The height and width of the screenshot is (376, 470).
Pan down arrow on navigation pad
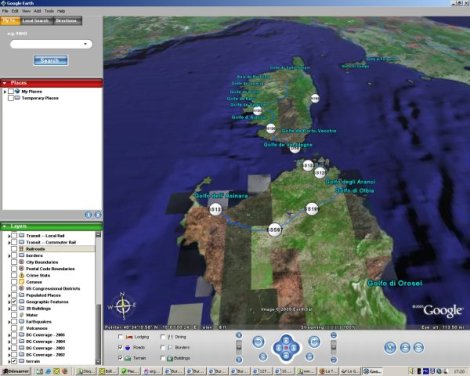(x=286, y=356)
